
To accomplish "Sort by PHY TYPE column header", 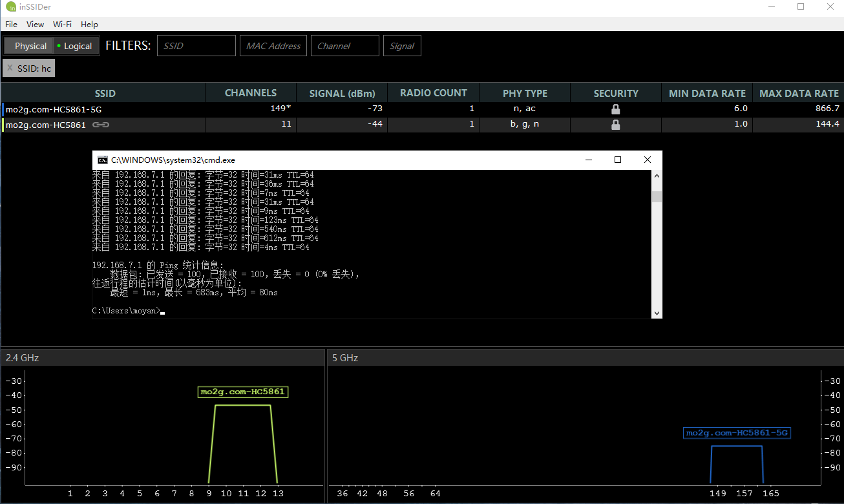I will [x=525, y=93].
